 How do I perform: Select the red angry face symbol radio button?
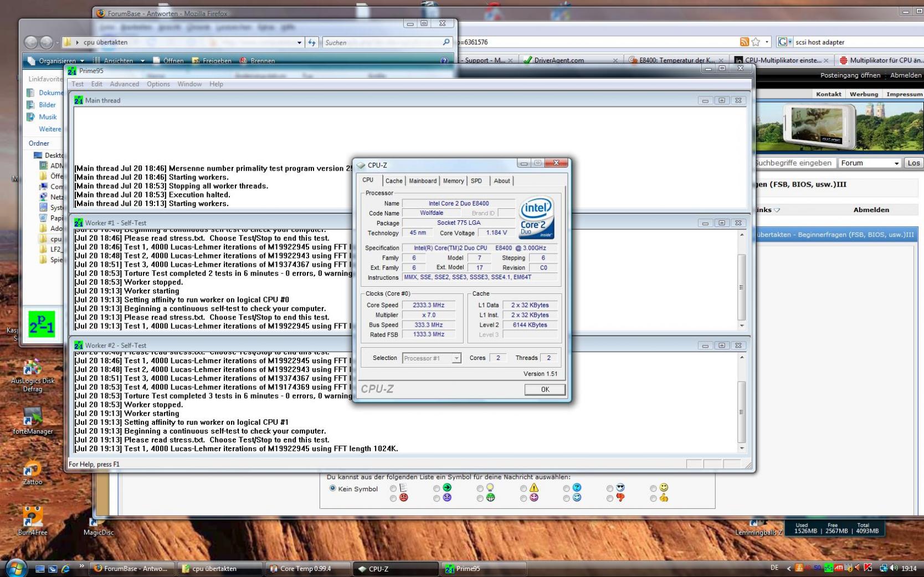click(393, 498)
